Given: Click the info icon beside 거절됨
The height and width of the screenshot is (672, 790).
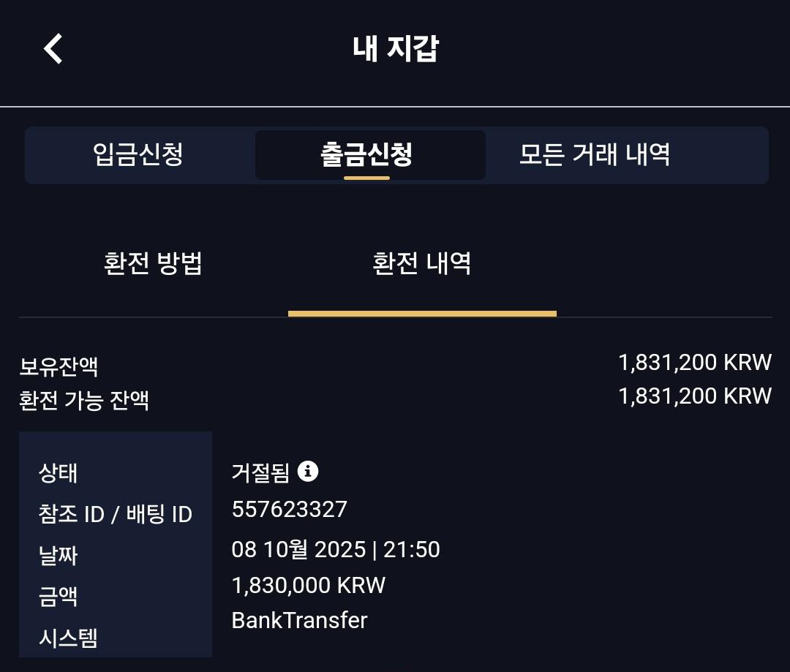Looking at the screenshot, I should [308, 472].
